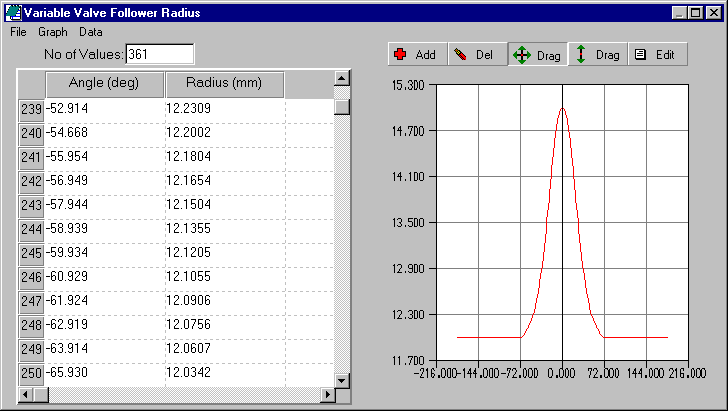Select row header 246
The height and width of the screenshot is (411, 728).
tap(31, 278)
